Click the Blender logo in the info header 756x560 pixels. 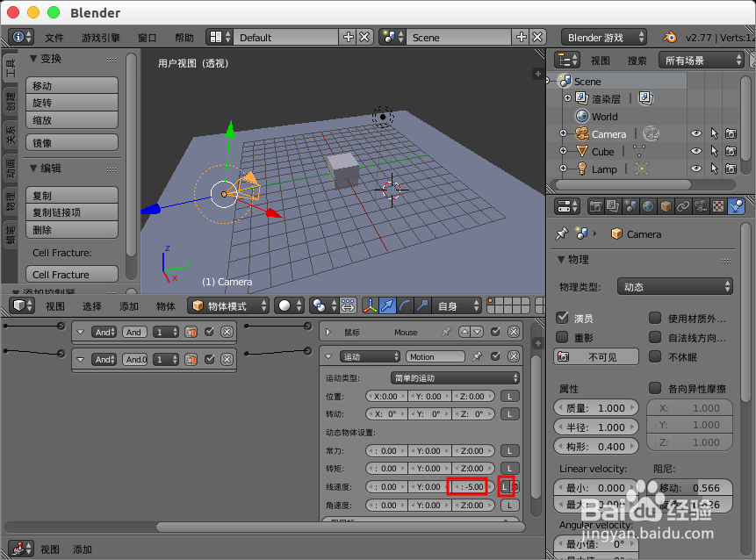pos(670,37)
